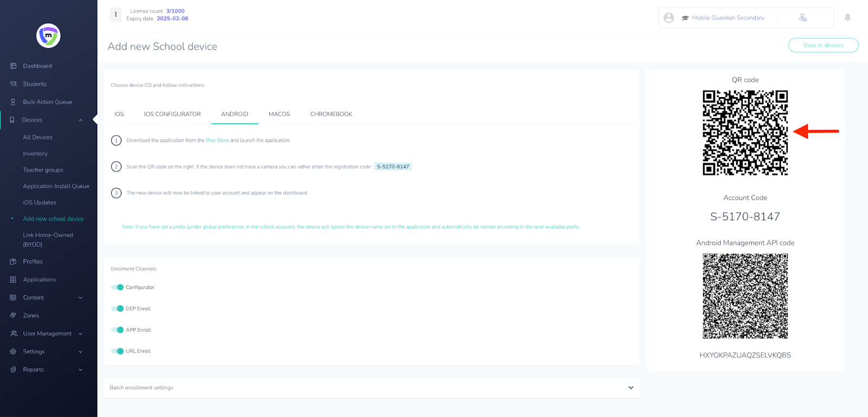Click the Dashboard sidebar icon
This screenshot has height=417, width=868.
coord(13,66)
